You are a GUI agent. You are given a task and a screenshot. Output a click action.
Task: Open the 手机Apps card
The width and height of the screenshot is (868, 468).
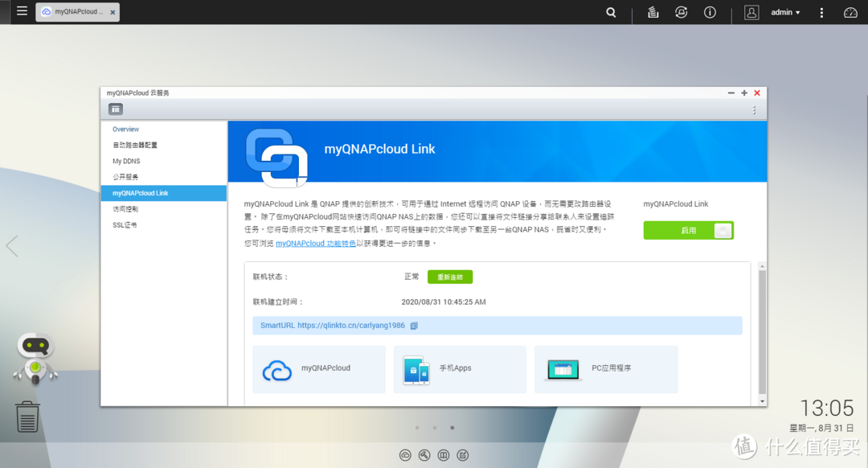460,369
